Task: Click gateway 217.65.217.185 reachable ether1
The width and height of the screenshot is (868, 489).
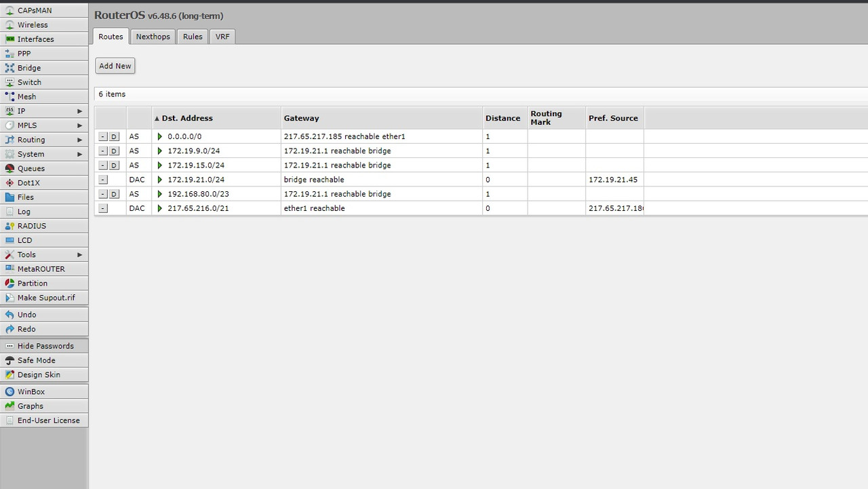Action: coord(344,137)
